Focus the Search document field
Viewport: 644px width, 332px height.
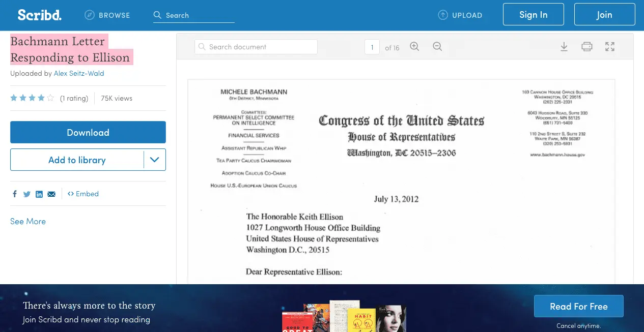(256, 47)
